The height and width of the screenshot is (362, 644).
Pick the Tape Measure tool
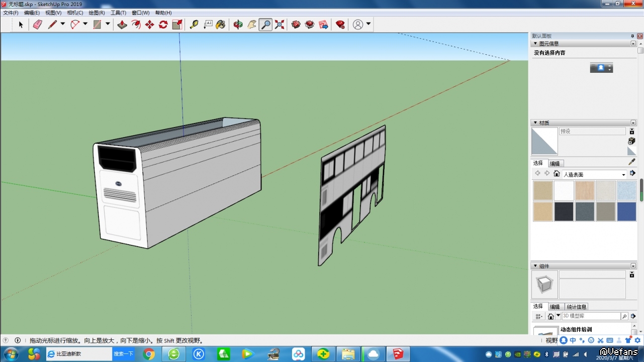pyautogui.click(x=194, y=25)
